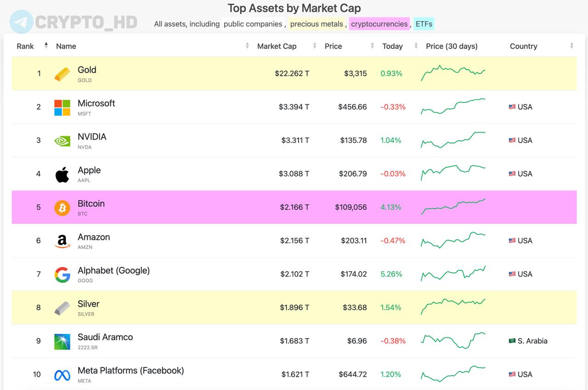Open NVIDIA 30-day price chart

(453, 140)
